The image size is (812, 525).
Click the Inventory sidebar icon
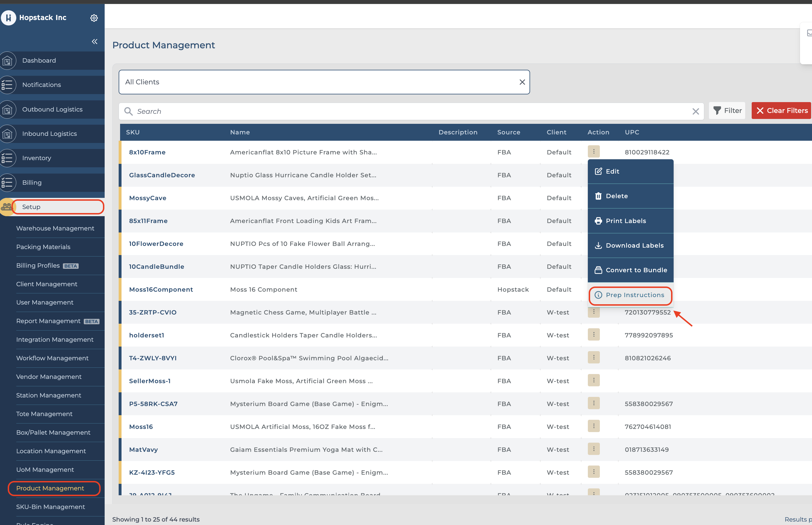click(x=7, y=158)
